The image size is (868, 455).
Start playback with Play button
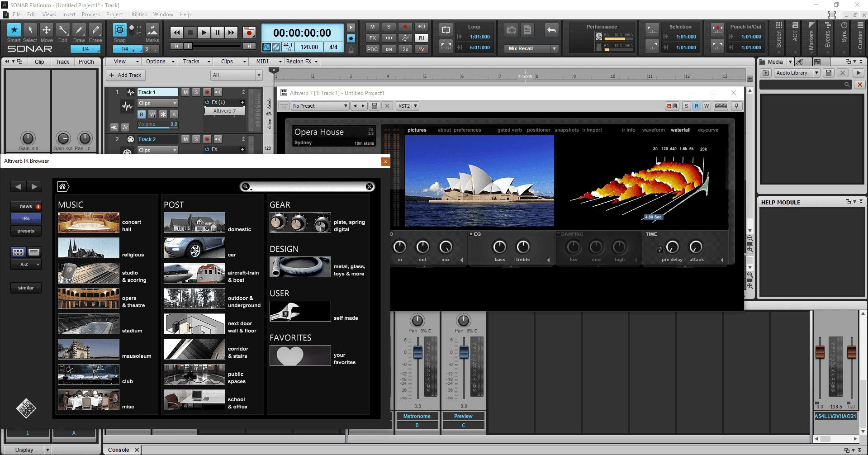tap(204, 33)
